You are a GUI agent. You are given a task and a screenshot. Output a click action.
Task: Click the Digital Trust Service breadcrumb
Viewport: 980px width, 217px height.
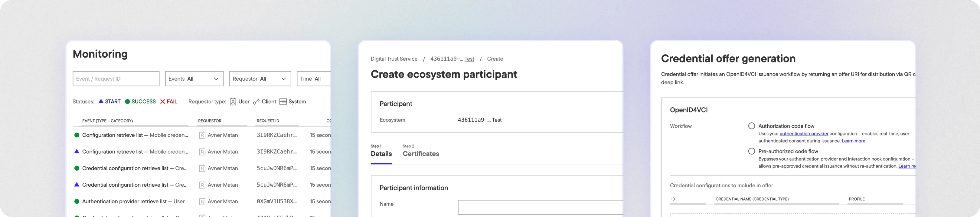[394, 59]
